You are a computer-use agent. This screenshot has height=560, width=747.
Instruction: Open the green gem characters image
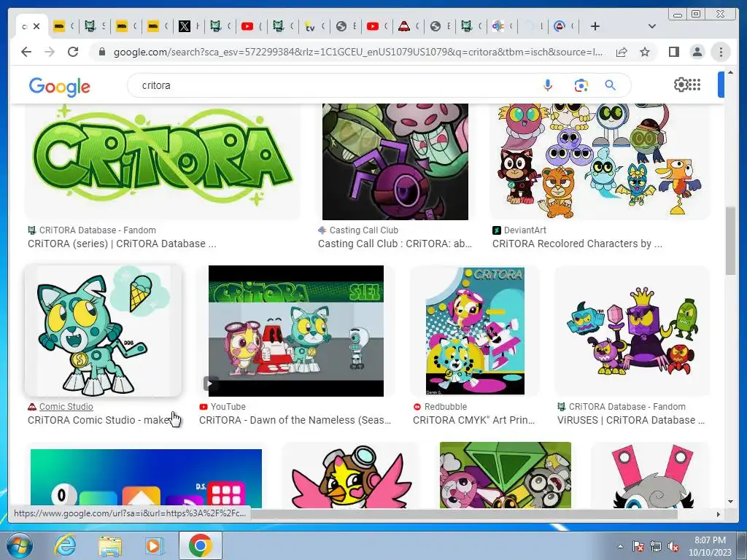506,475
